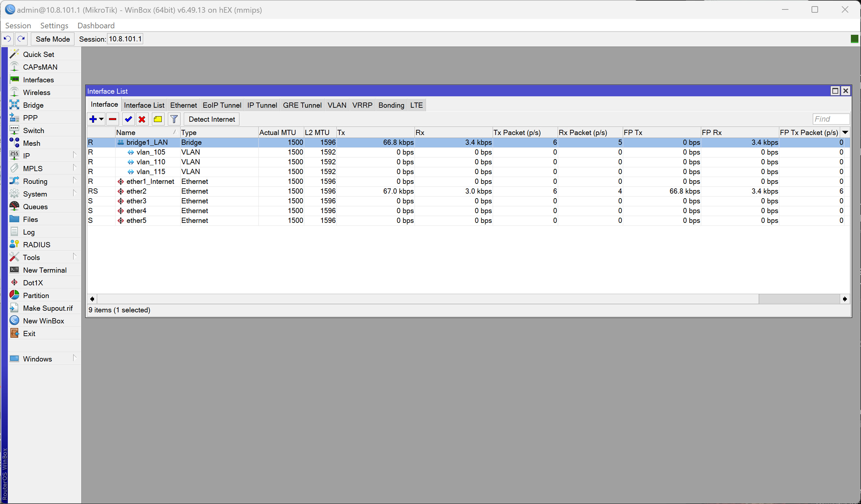
Task: Expand the add-interface dropdown arrow
Action: coord(101,119)
